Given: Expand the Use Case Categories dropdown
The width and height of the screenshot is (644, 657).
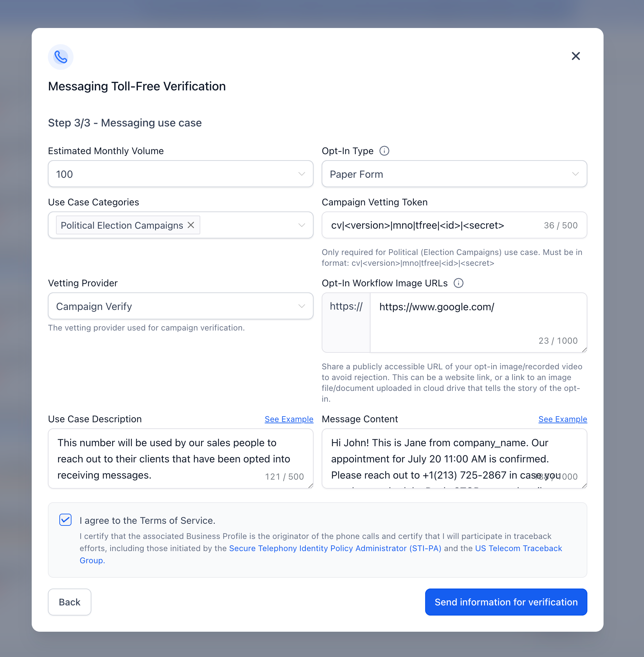Looking at the screenshot, I should point(301,225).
